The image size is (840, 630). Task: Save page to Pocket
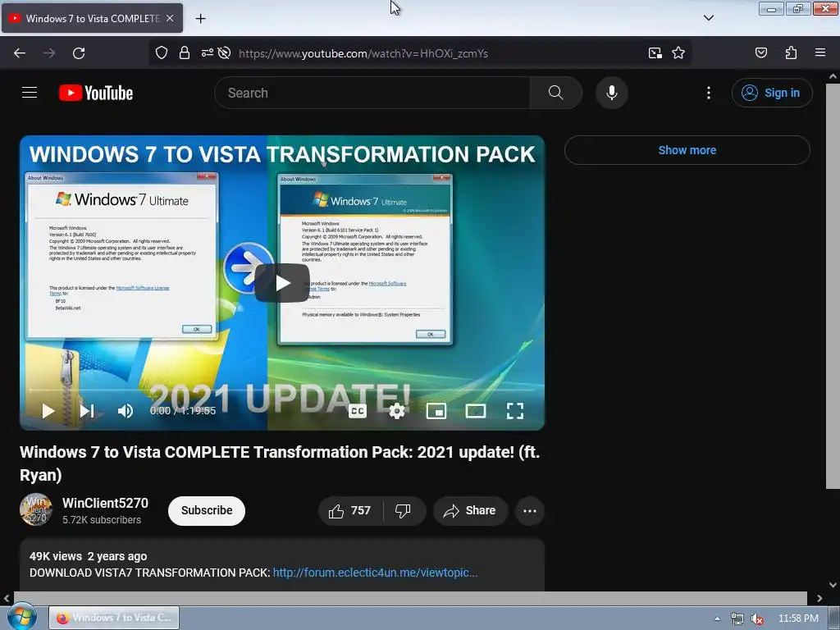pyautogui.click(x=760, y=52)
